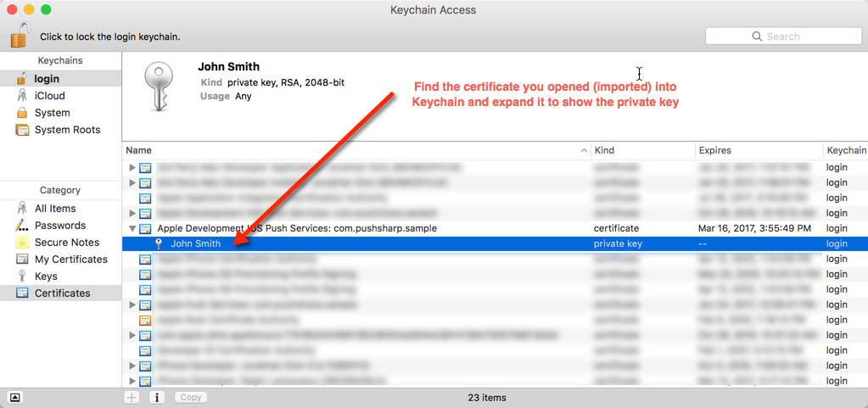Click the 'Click to lock the login keychain.' label
Image resolution: width=868 pixels, height=408 pixels.
[x=110, y=37]
